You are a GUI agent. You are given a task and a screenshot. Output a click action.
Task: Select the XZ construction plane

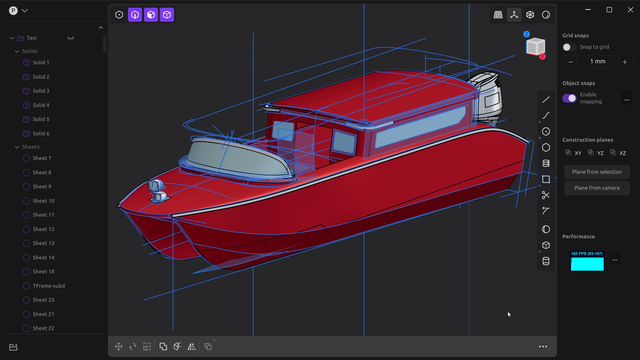(618, 153)
